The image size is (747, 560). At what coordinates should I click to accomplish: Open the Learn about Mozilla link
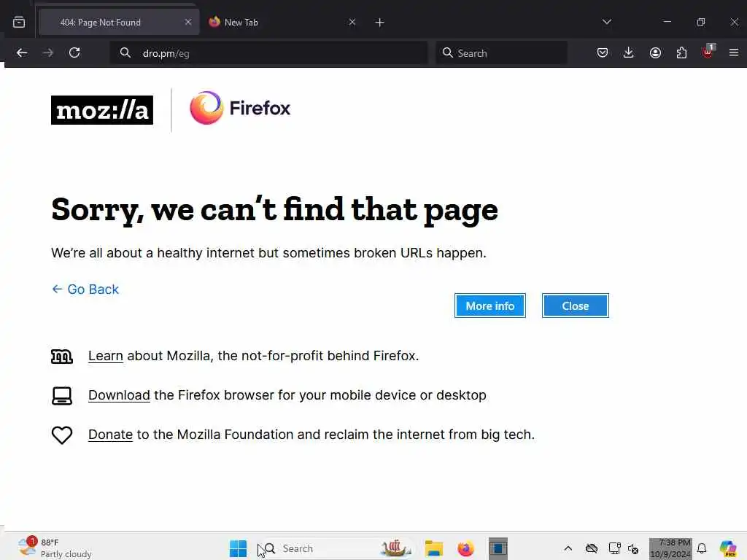[x=105, y=356]
